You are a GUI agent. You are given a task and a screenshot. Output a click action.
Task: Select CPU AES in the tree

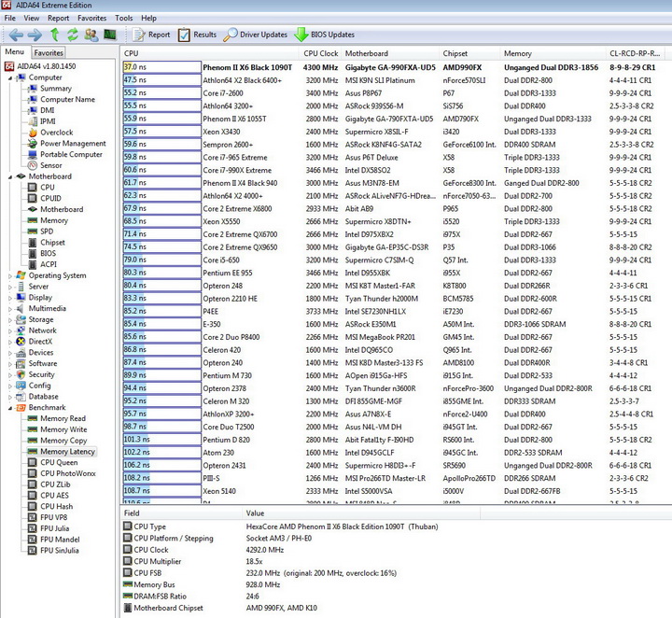(x=54, y=496)
